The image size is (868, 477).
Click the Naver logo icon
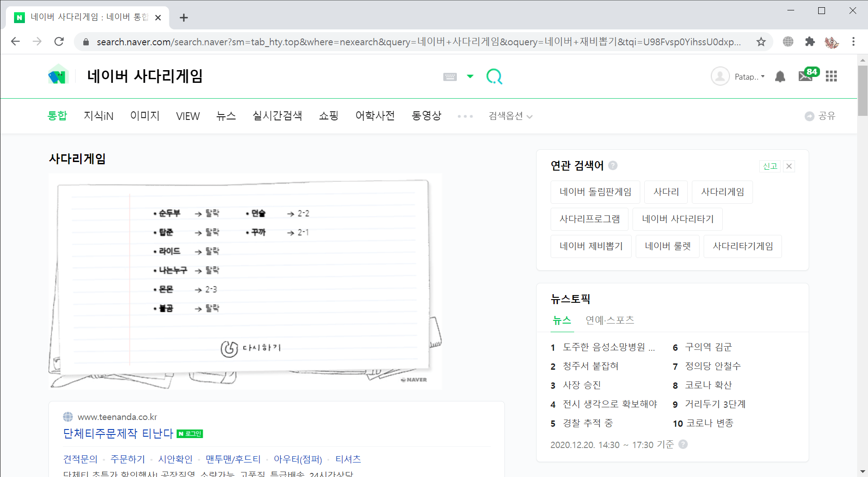58,76
